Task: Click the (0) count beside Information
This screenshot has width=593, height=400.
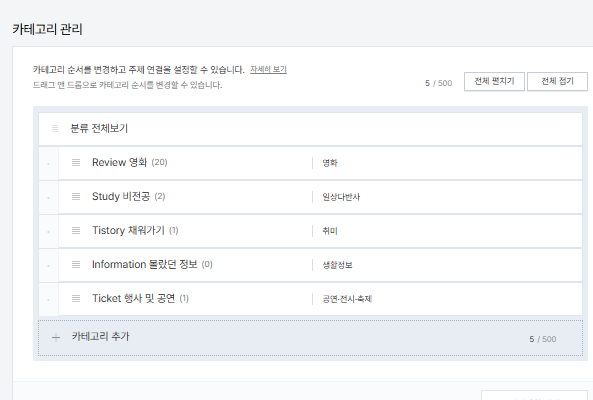Action: click(x=207, y=265)
